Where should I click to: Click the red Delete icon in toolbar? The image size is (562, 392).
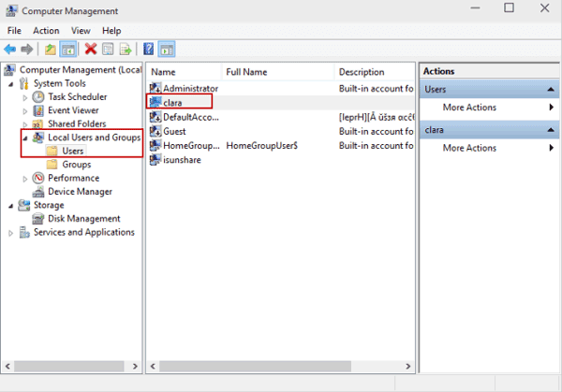(91, 49)
